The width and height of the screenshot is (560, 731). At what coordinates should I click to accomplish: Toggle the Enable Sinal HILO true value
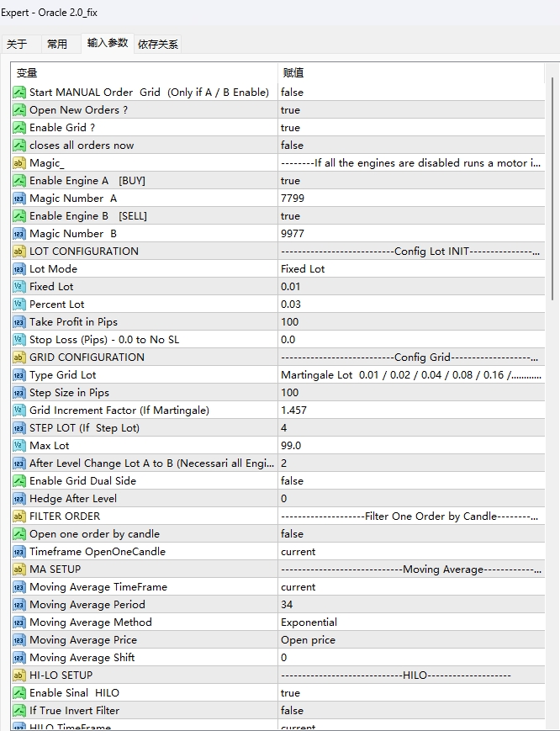click(411, 693)
